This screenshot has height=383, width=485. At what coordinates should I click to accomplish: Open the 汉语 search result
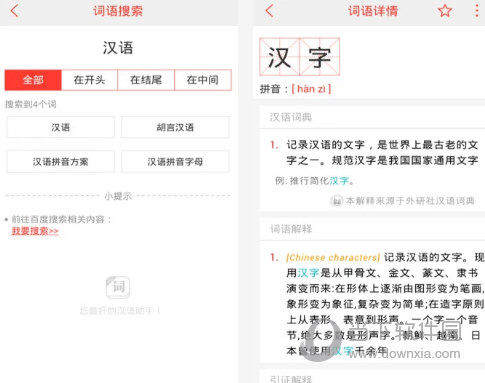(x=61, y=127)
